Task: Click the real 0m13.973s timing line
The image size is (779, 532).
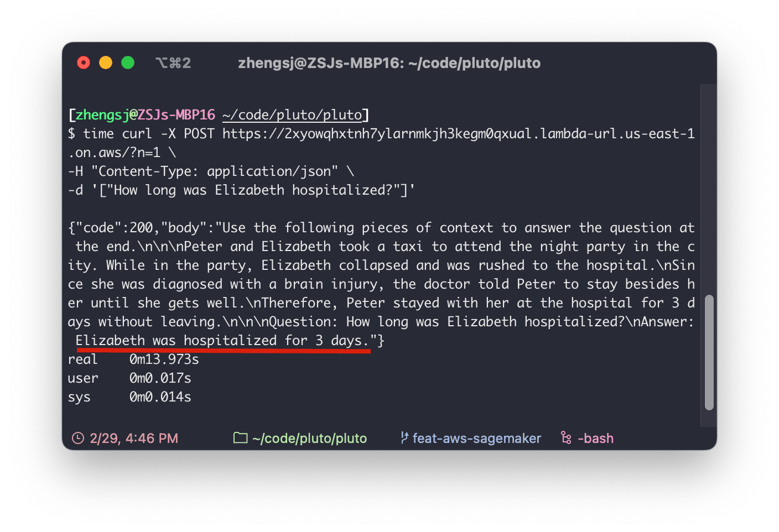Action: (x=133, y=359)
